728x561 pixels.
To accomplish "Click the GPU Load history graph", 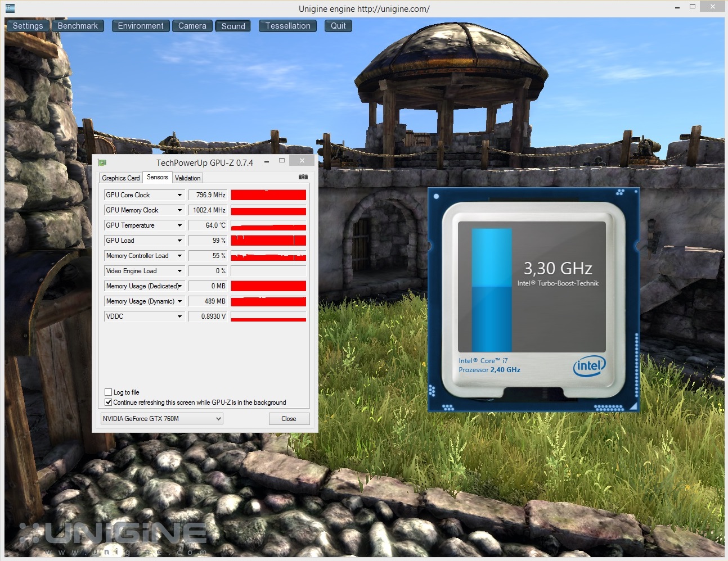I will (268, 241).
